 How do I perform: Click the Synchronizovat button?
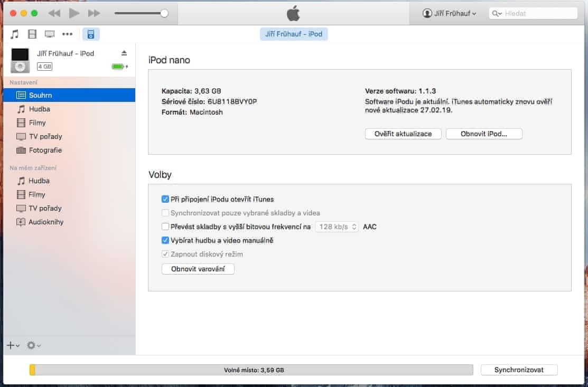point(519,370)
